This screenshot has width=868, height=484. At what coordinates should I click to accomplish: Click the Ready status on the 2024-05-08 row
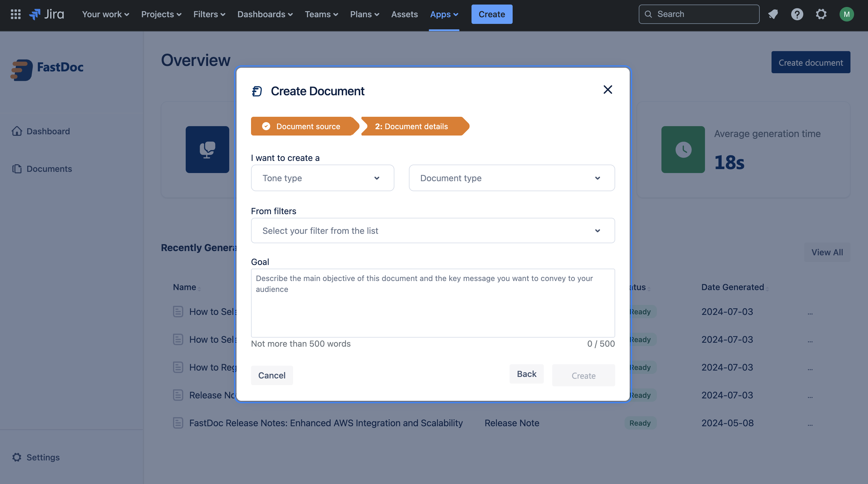click(640, 423)
